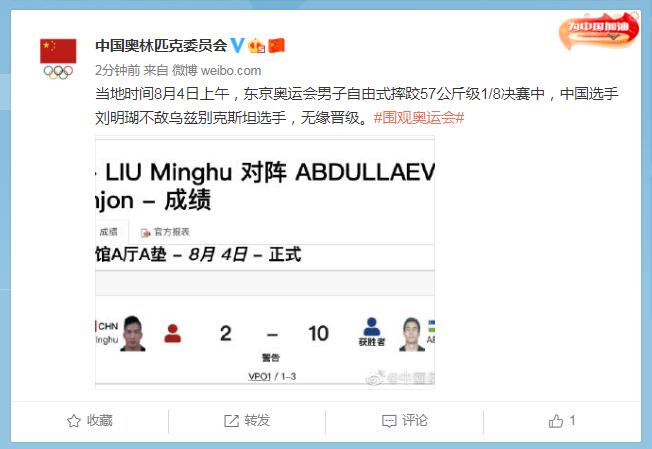652x449 pixels.
Task: Click the star 收藏 favorite button
Action: pos(90,421)
